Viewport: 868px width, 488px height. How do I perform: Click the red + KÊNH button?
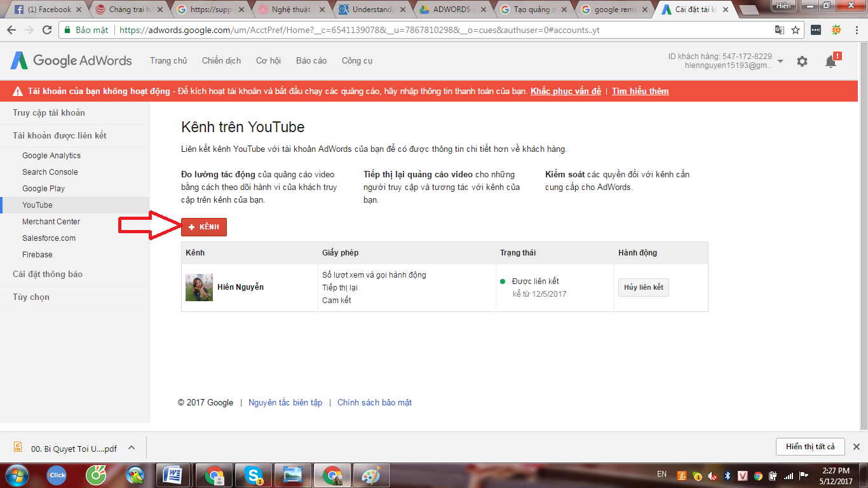pyautogui.click(x=204, y=227)
